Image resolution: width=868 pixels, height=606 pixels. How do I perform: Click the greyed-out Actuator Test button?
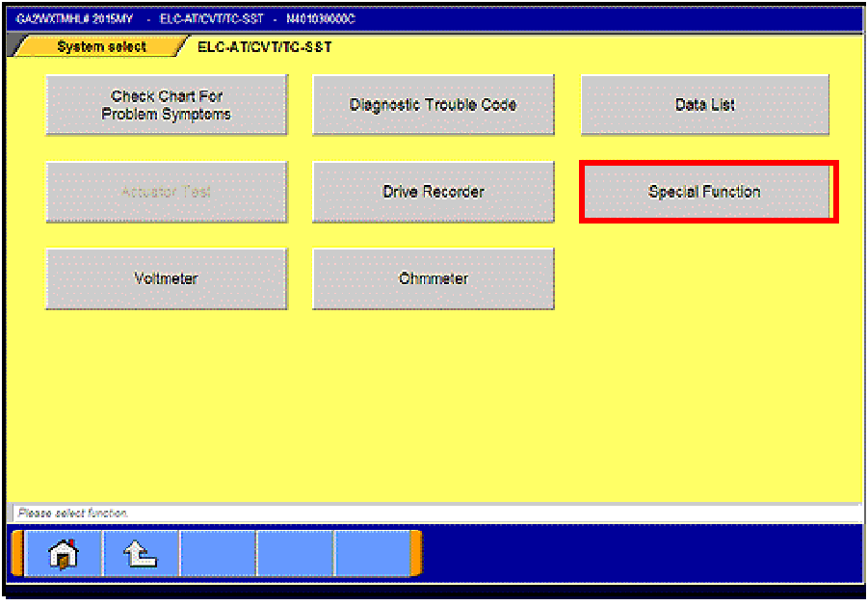click(167, 192)
